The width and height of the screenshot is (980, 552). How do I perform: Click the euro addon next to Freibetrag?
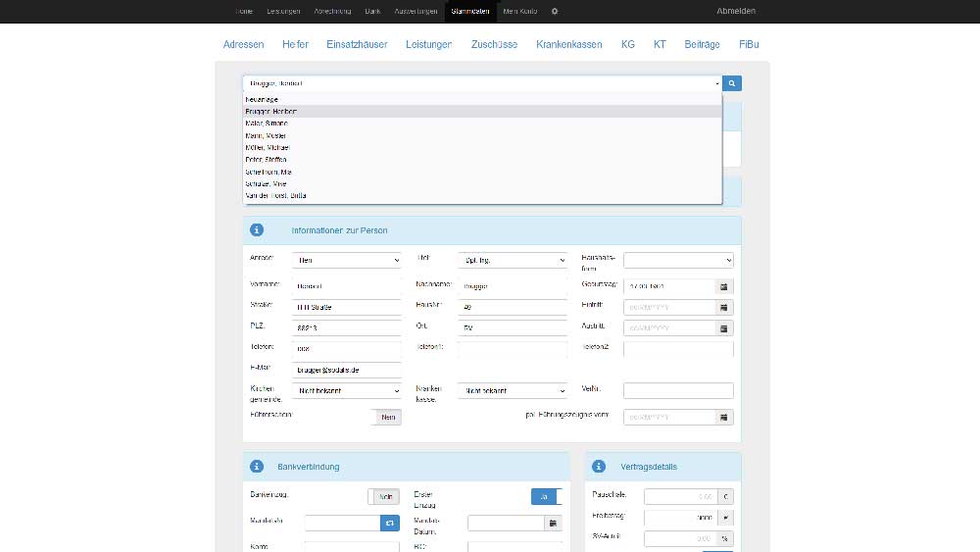click(725, 518)
